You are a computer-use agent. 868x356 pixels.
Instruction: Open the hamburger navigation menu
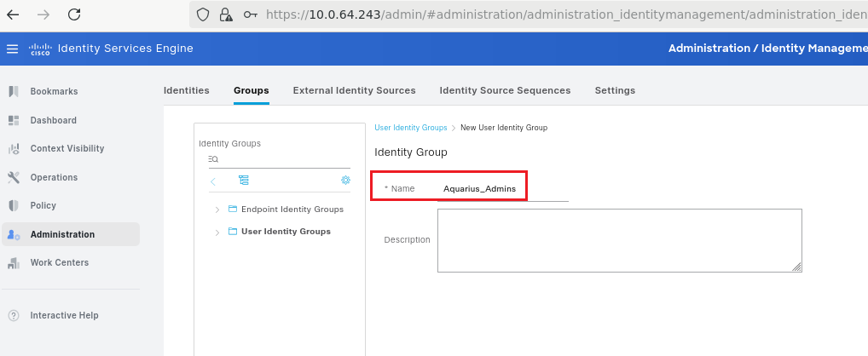12,49
